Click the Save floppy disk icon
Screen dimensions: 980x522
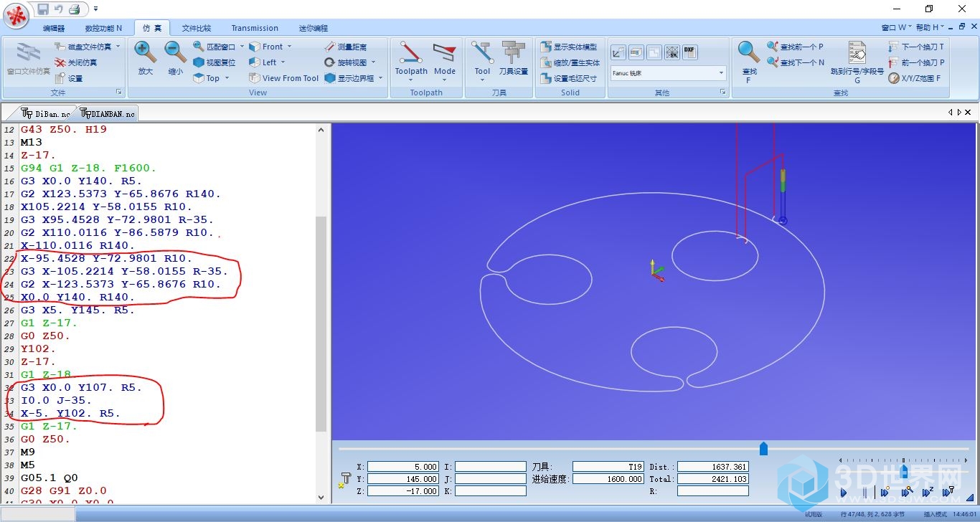pos(43,9)
